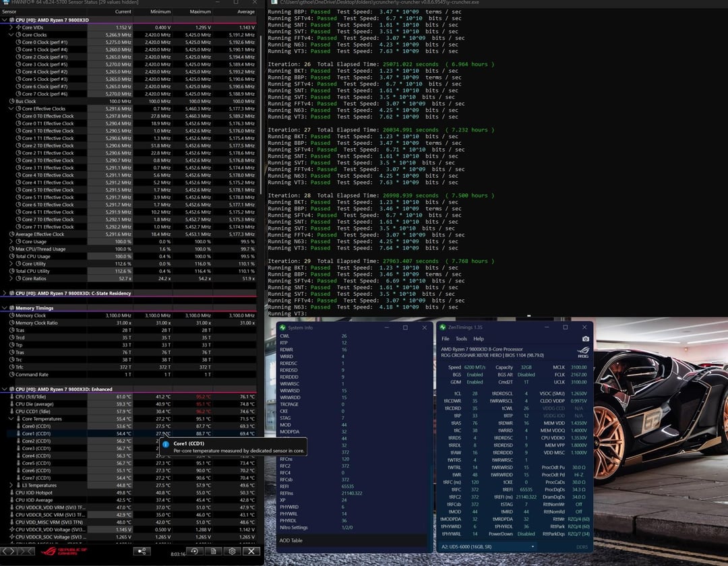Expand the L3 Temperatures row
This screenshot has width=728, height=566.
11,485
